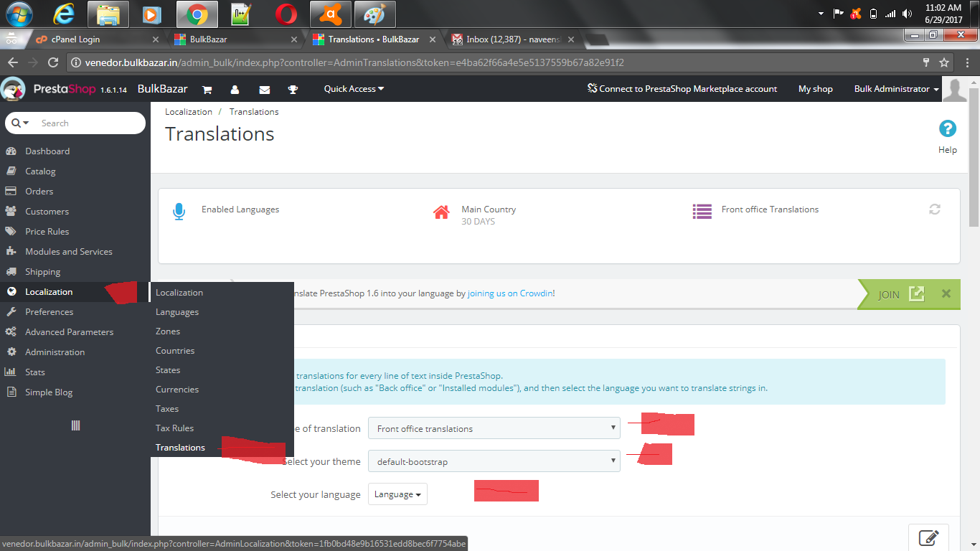Click the trophy icon in header
Screen dimensions: 980x551
click(293, 90)
